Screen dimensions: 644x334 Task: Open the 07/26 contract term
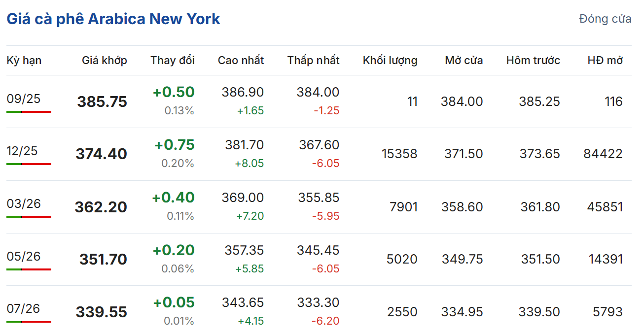click(x=24, y=308)
